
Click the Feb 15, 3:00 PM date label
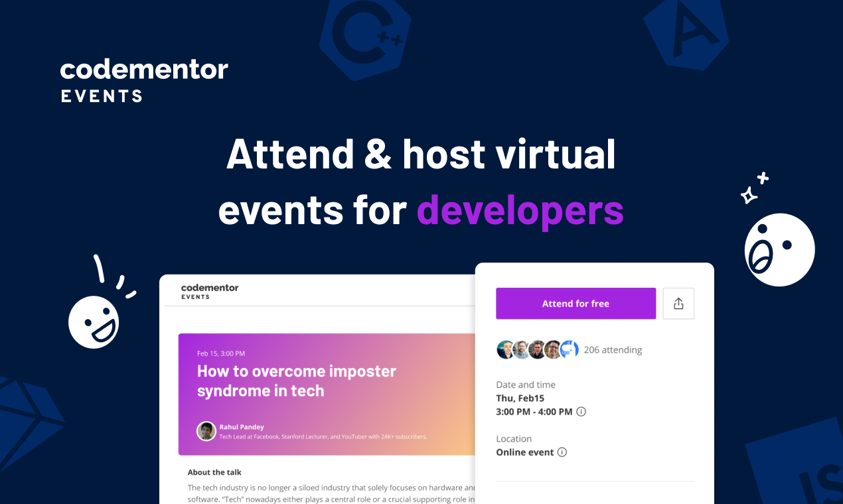(221, 353)
